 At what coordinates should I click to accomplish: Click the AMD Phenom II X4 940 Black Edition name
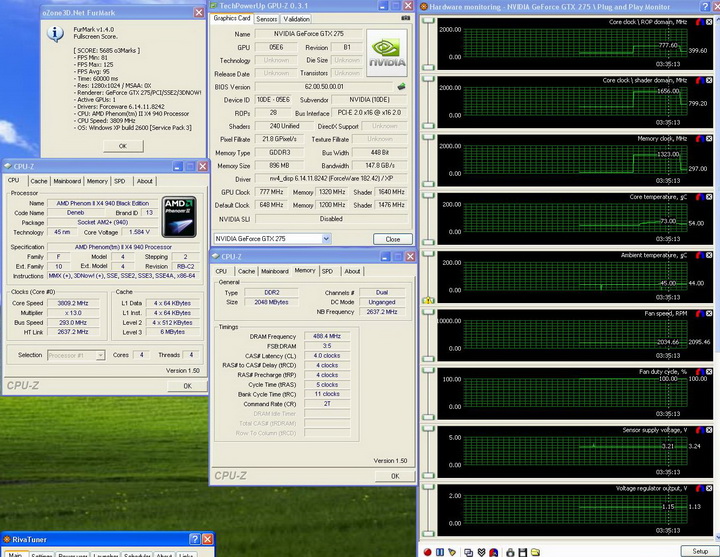click(x=103, y=203)
